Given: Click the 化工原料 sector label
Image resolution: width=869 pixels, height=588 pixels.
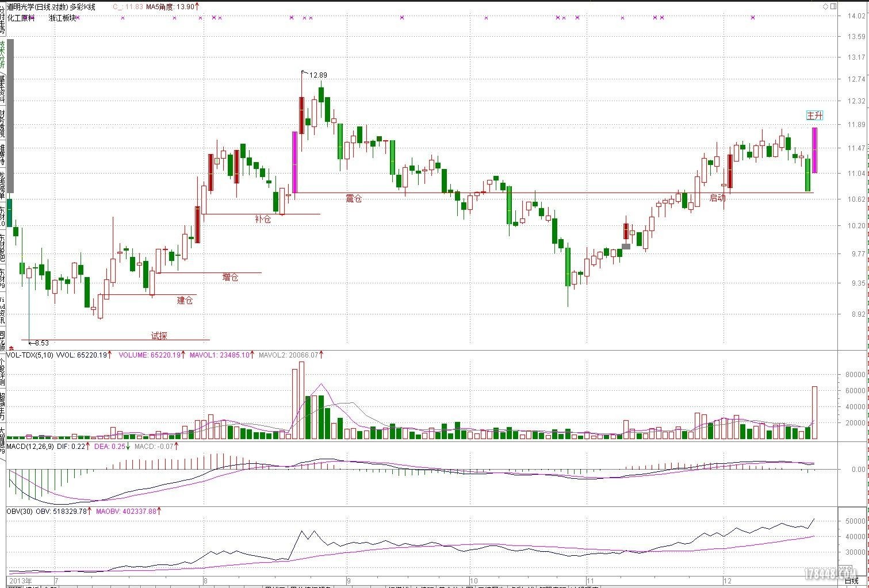Looking at the screenshot, I should click(21, 18).
